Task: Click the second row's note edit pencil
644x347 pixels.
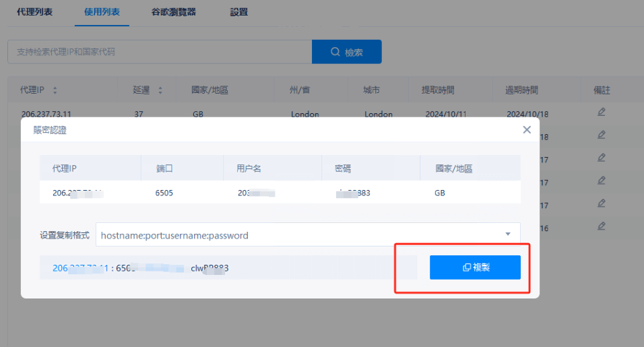Action: tap(601, 135)
